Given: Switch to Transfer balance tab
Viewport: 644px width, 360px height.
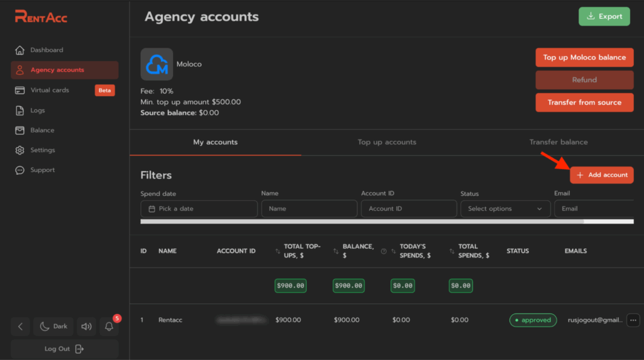Looking at the screenshot, I should coord(558,142).
